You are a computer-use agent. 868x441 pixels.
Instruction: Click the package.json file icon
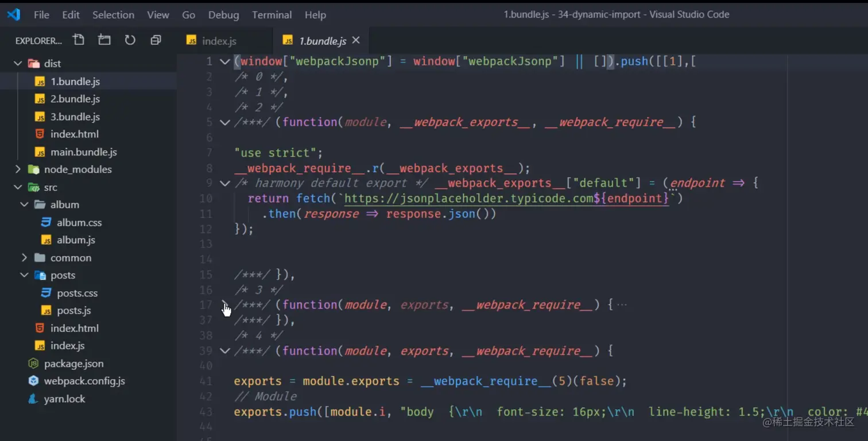(x=34, y=364)
